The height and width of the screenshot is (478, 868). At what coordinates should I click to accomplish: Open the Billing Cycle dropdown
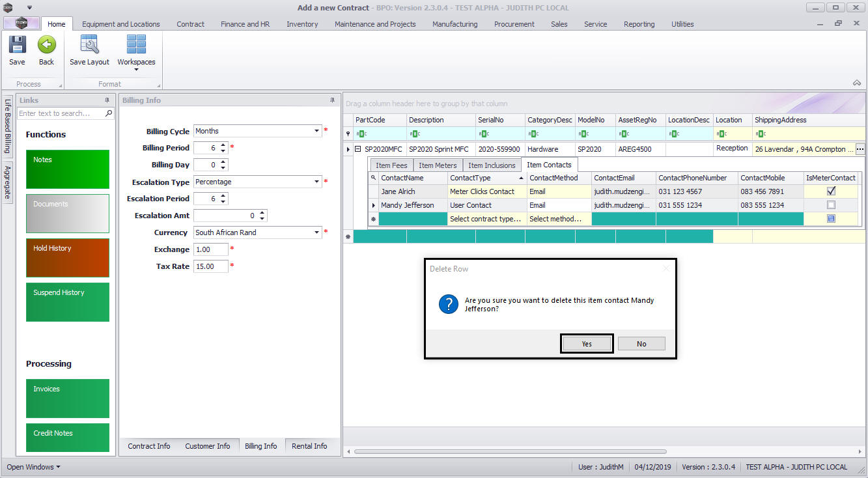pyautogui.click(x=316, y=131)
